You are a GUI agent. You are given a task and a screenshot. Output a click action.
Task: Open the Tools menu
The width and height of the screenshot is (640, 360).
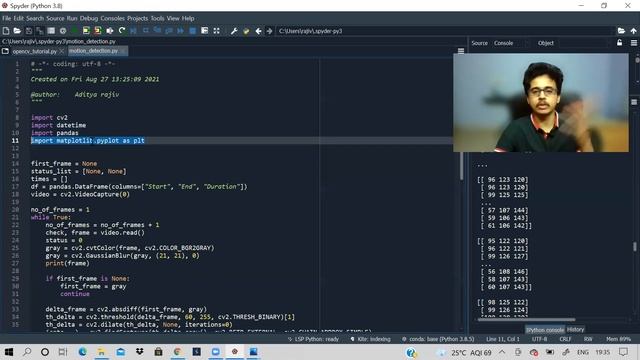click(x=158, y=18)
